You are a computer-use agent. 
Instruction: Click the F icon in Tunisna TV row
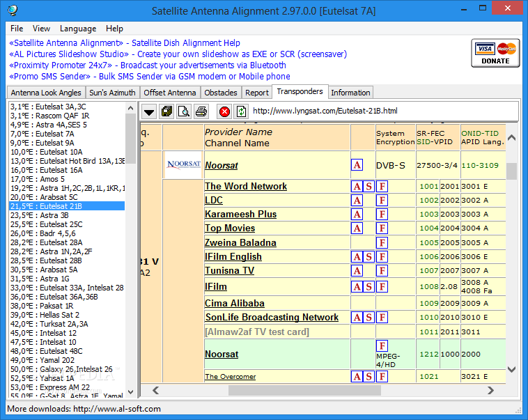coord(382,271)
